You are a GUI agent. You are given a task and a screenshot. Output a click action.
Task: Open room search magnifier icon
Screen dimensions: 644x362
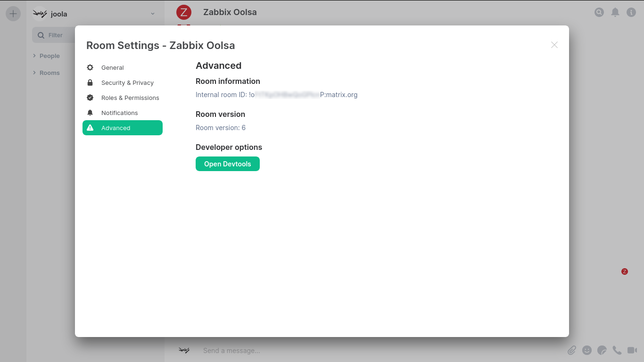[599, 12]
